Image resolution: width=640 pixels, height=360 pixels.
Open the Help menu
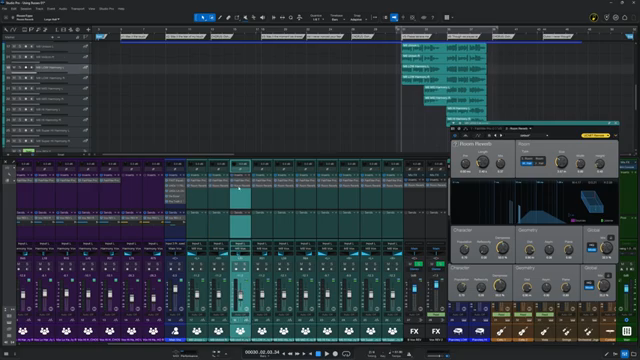pyautogui.click(x=121, y=9)
